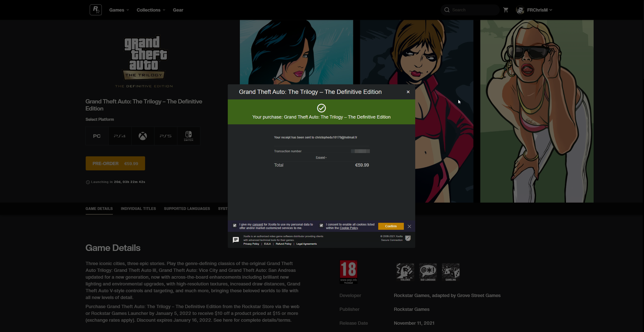Click the search magnifier icon
644x332 pixels.
coord(447,10)
